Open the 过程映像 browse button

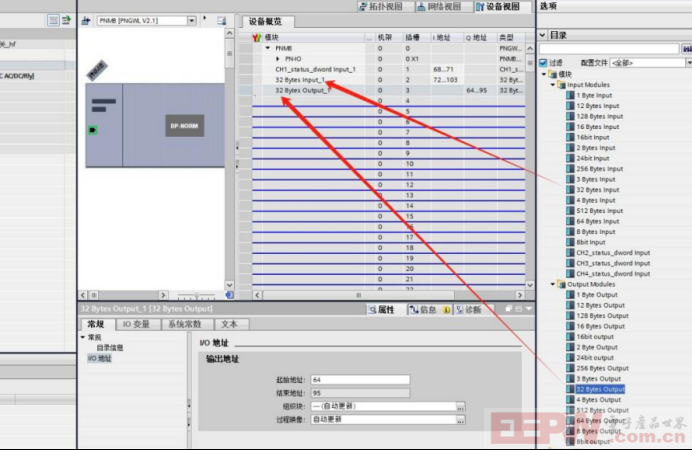point(460,420)
